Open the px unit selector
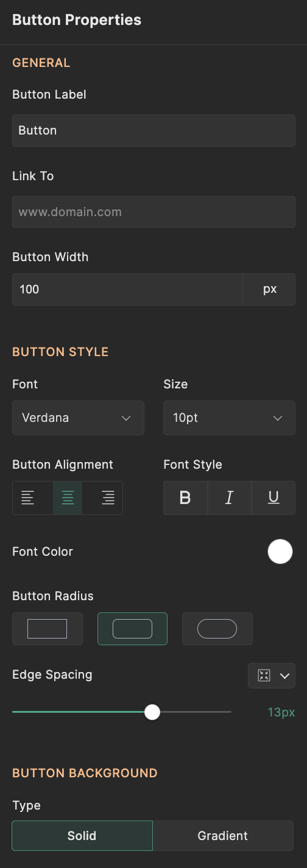The width and height of the screenshot is (307, 868). 270,289
